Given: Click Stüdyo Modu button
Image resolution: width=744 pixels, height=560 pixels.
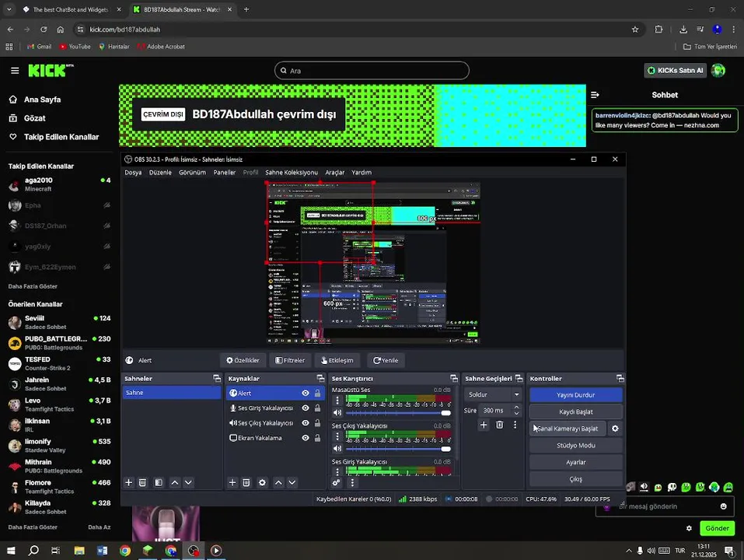Looking at the screenshot, I should (575, 445).
